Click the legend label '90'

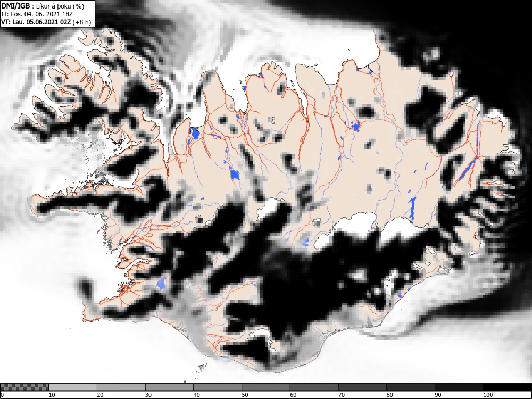[x=437, y=395]
